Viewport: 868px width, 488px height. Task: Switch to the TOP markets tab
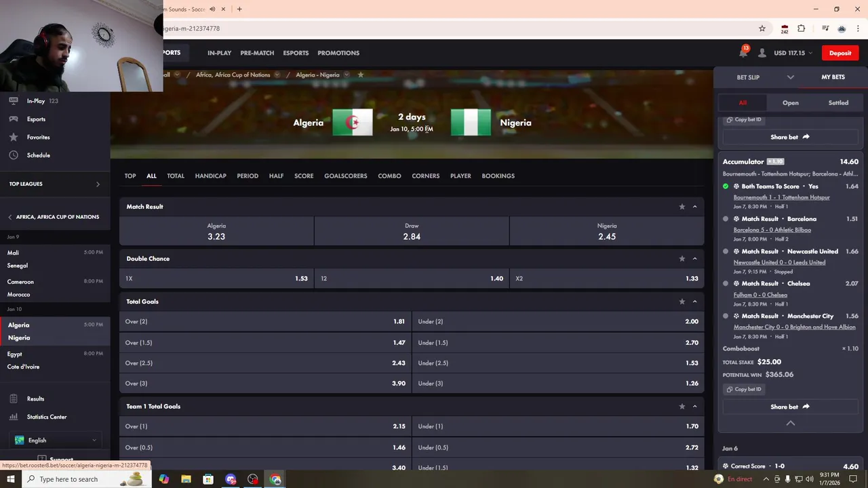point(130,176)
